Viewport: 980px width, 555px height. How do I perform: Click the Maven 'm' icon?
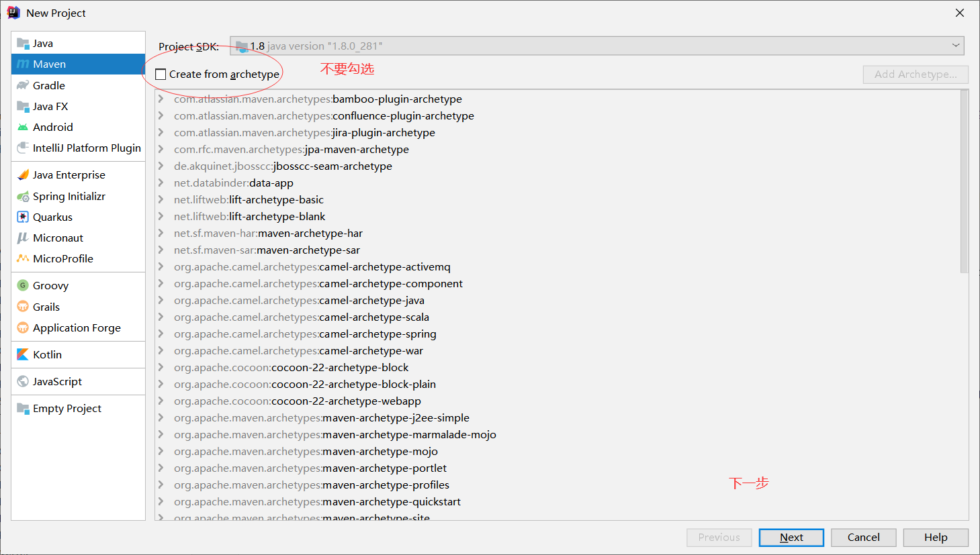pyautogui.click(x=23, y=64)
